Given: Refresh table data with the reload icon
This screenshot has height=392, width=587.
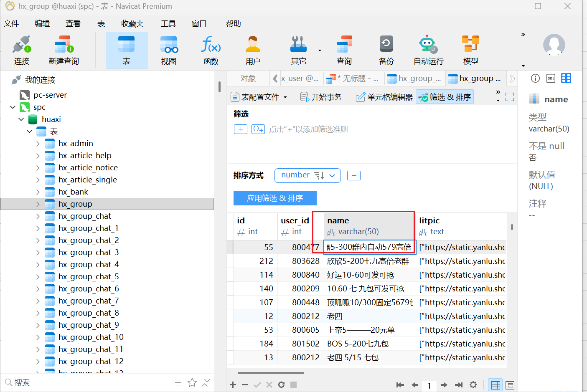Looking at the screenshot, I should [281, 385].
